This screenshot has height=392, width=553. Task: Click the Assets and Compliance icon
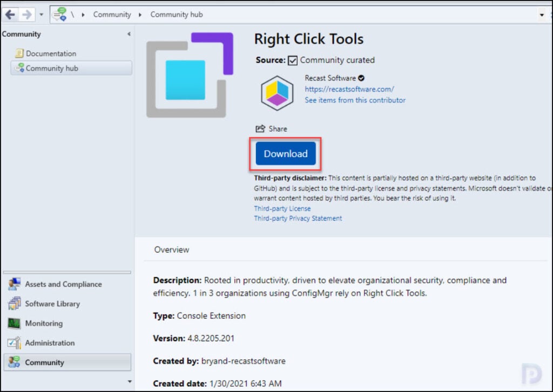pos(15,284)
